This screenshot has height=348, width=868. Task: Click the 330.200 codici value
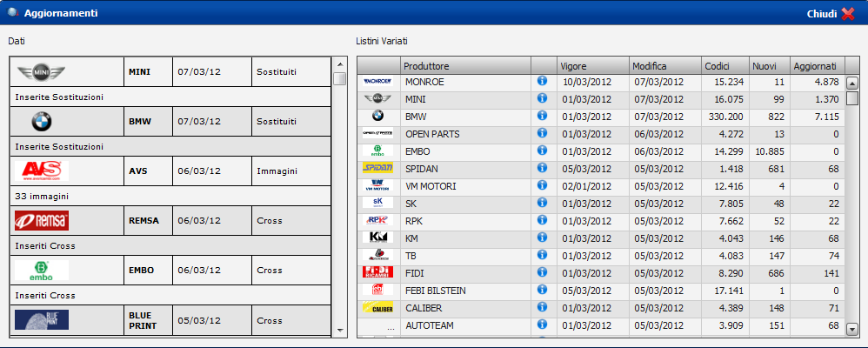[x=725, y=117]
